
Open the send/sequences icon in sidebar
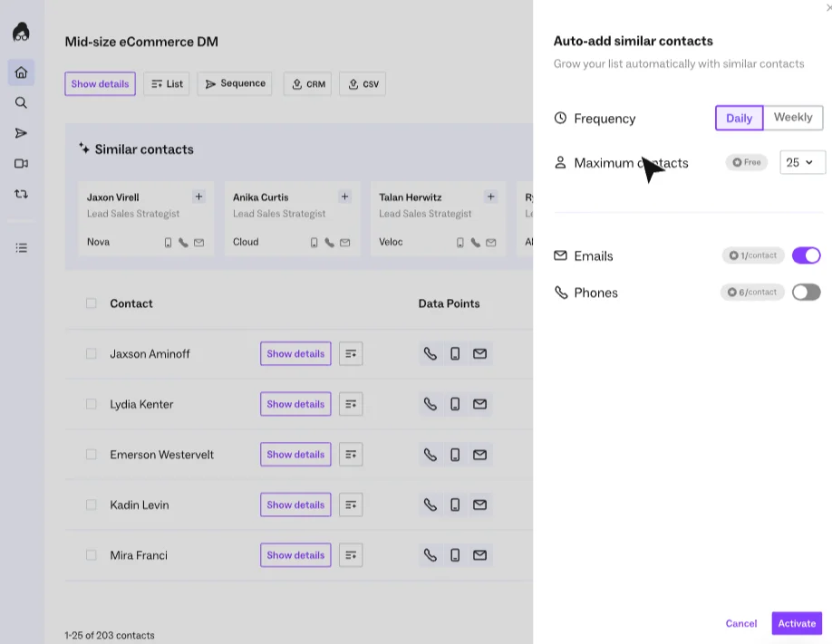click(21, 133)
